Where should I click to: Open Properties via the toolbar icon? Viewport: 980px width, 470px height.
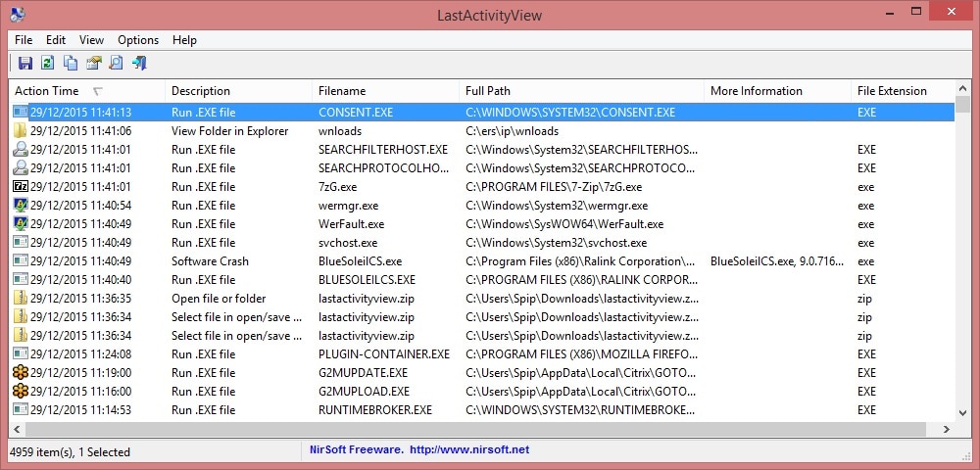tap(94, 64)
